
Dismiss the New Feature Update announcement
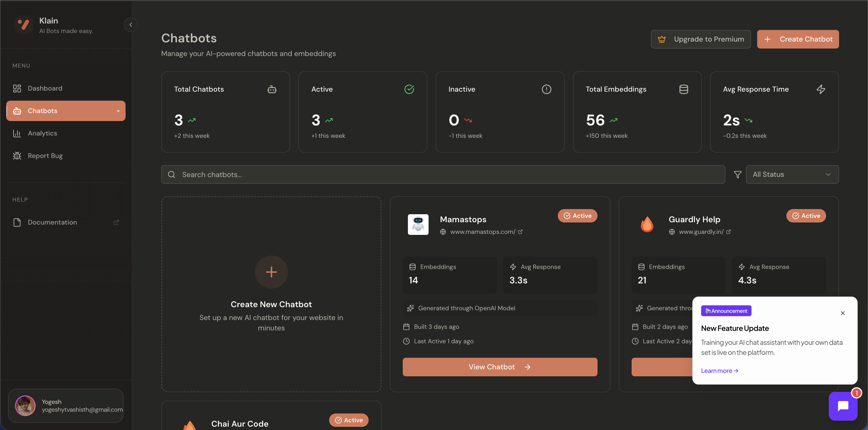[x=843, y=313]
